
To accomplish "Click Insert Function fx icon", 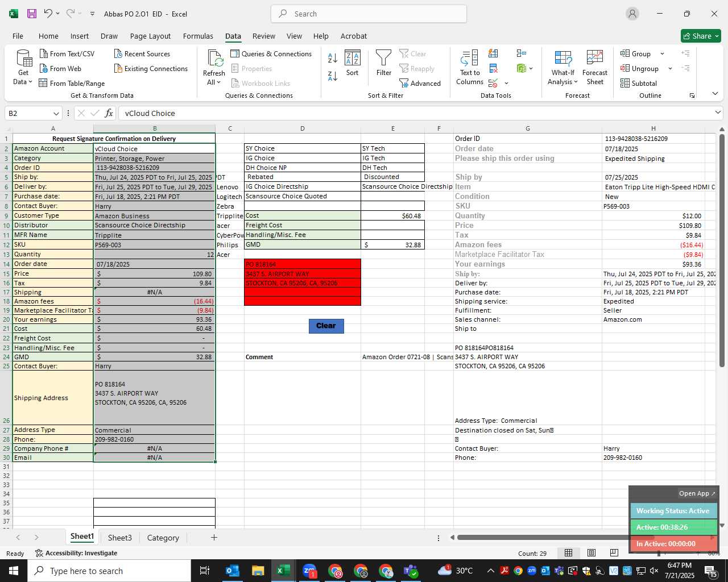I will (109, 113).
